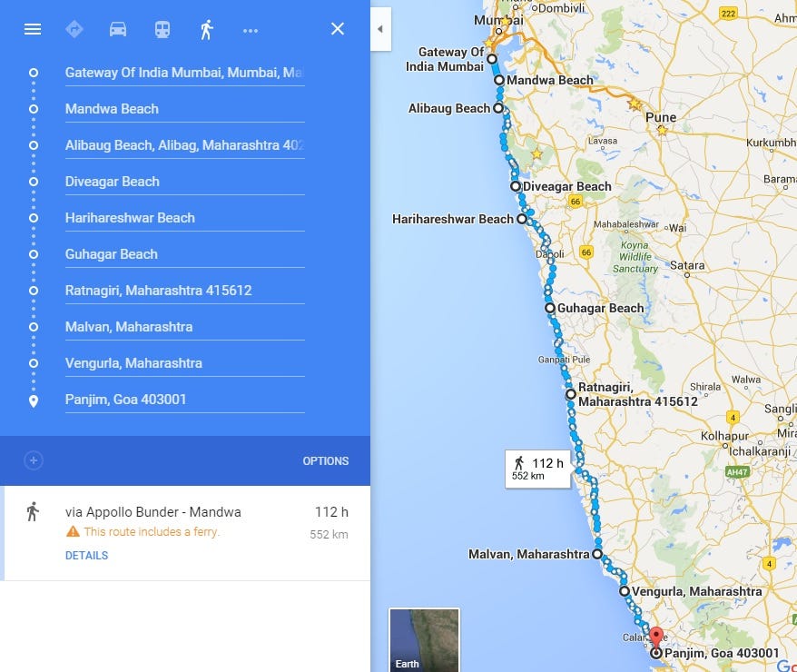Switch to driving mode car icon
The height and width of the screenshot is (672, 797).
click(x=118, y=29)
